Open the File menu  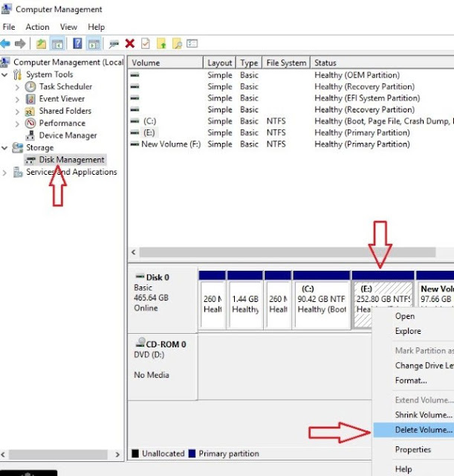coord(9,27)
